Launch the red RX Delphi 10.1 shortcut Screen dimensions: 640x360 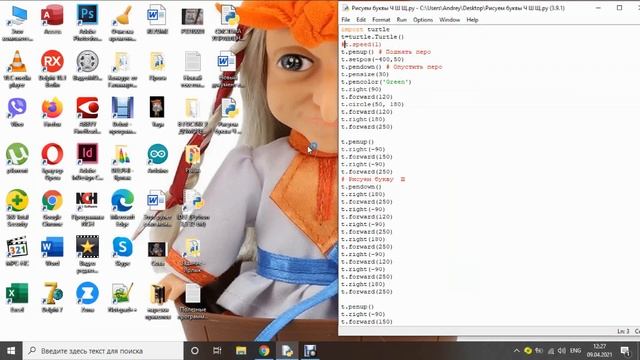pyautogui.click(x=52, y=69)
